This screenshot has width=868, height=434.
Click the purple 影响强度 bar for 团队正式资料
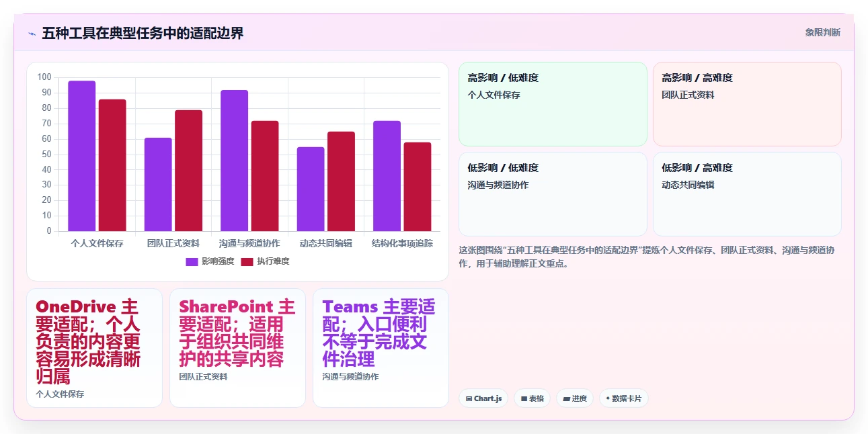(158, 185)
